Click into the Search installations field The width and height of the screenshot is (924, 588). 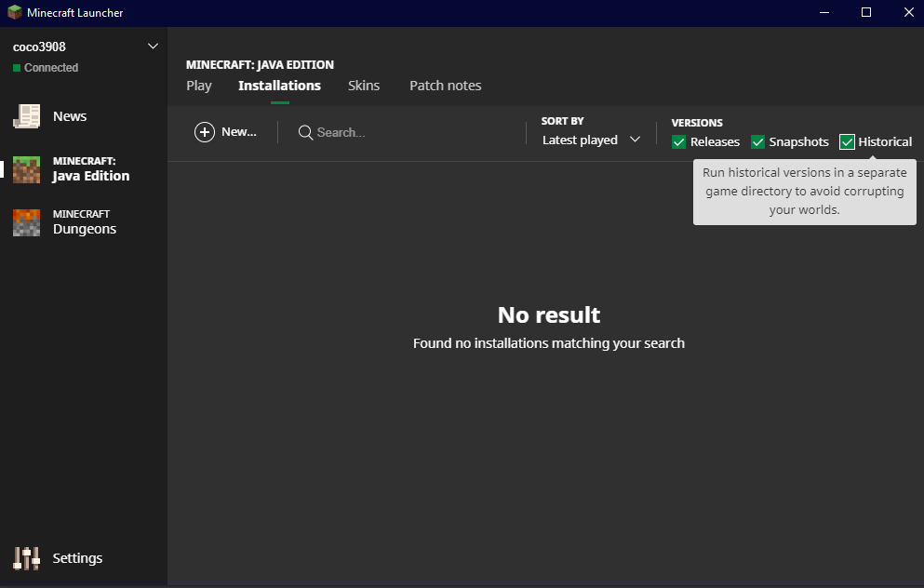tap(407, 132)
